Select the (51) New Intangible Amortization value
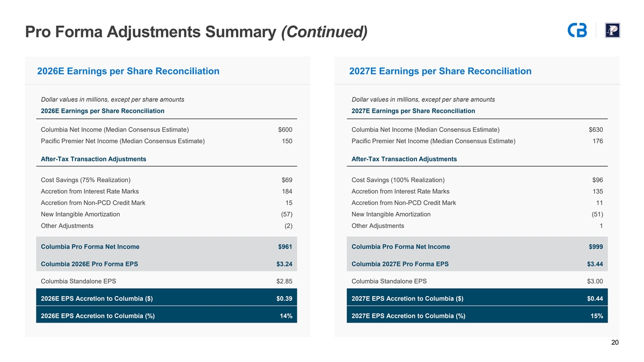This screenshot has height=362, width=644. [x=597, y=215]
